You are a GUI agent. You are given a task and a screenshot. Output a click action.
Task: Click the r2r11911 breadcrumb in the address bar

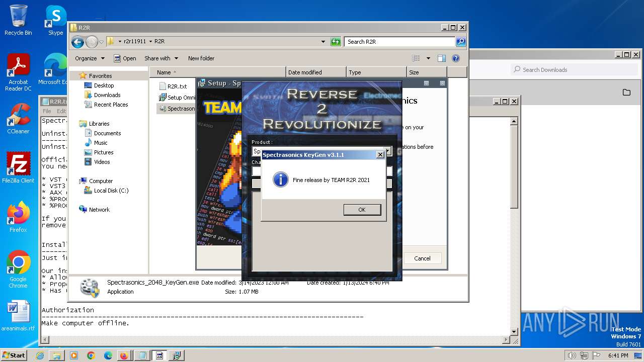click(135, 42)
